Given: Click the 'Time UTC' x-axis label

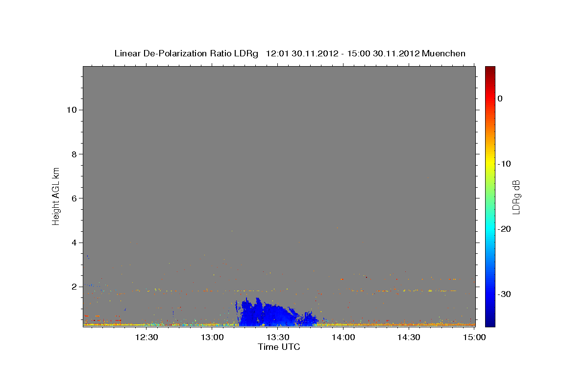Looking at the screenshot, I should tap(279, 347).
